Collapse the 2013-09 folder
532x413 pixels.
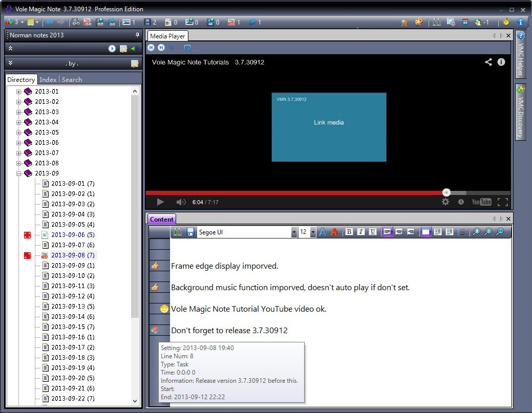(x=18, y=173)
